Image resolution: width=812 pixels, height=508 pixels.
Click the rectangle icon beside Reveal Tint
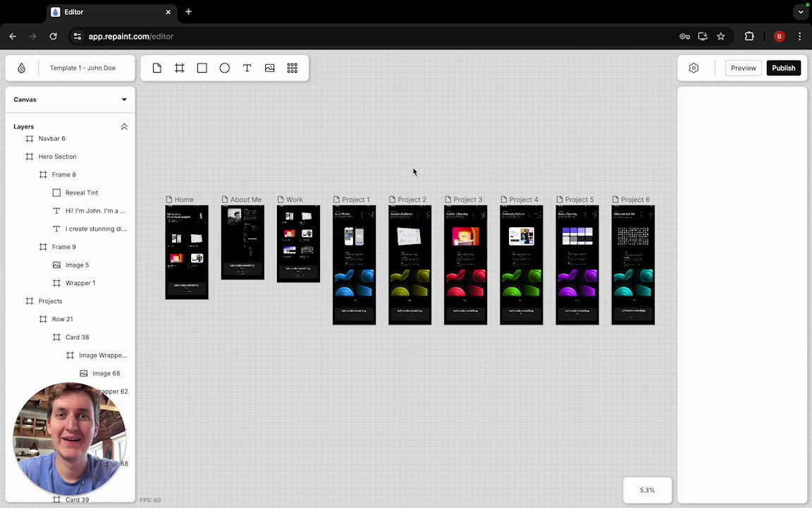pyautogui.click(x=56, y=193)
